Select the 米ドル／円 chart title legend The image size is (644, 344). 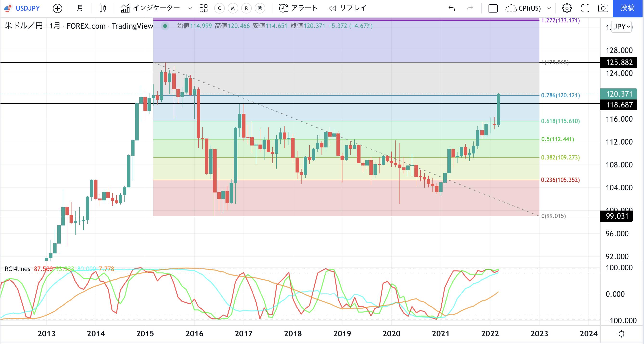24,26
